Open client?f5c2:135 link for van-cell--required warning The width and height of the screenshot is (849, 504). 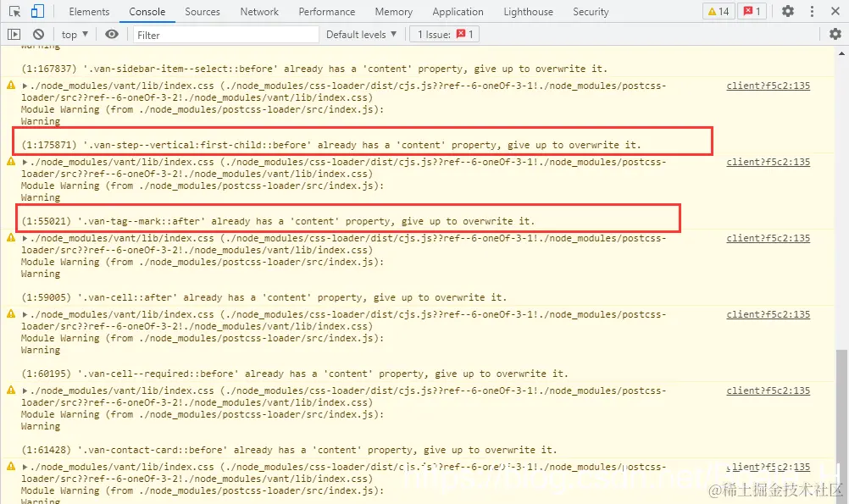768,314
